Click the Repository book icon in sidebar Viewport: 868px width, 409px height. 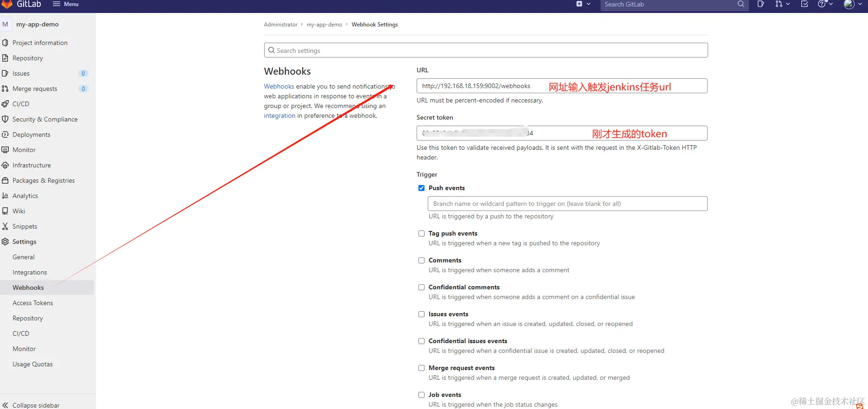[5, 58]
